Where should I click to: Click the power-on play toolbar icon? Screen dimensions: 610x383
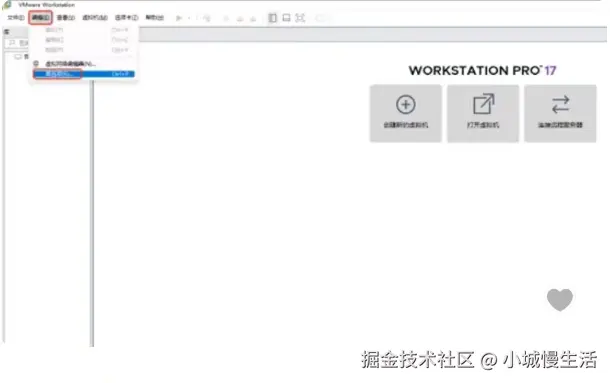(179, 18)
